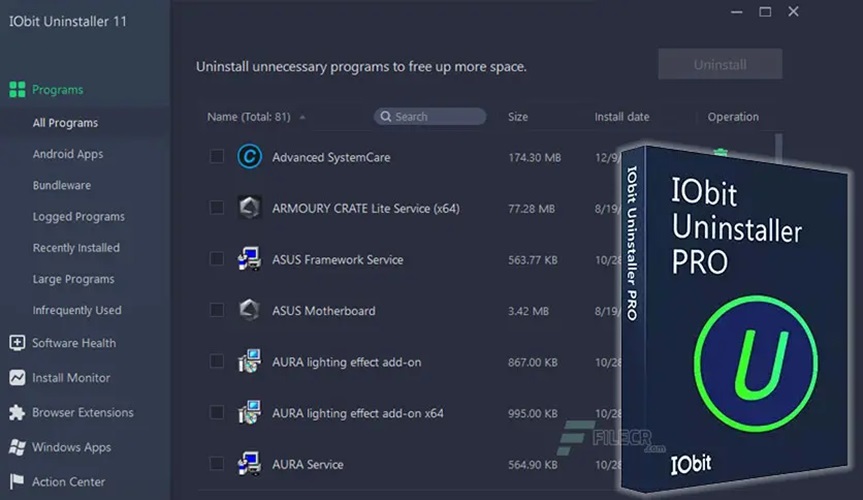Click the Advanced SystemCare app icon

pos(249,157)
